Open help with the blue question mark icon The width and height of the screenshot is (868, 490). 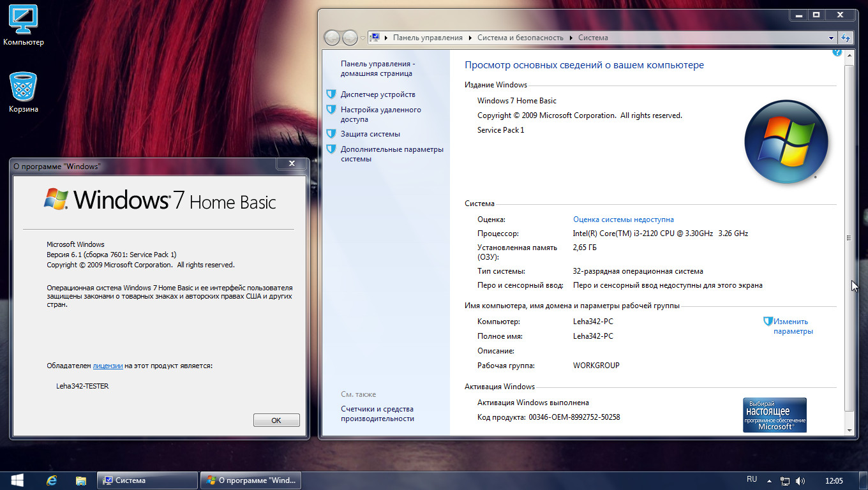837,52
